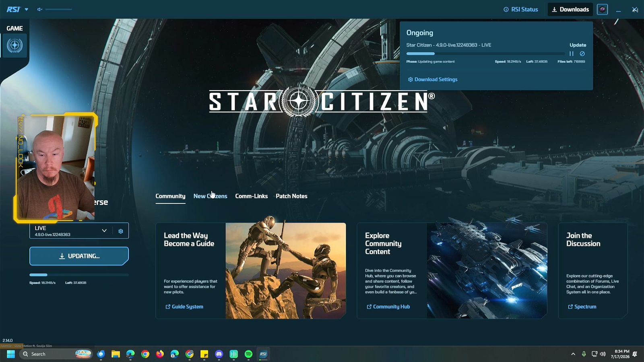Image resolution: width=644 pixels, height=362 pixels.
Task: Open the Guide System link
Action: tap(184, 306)
